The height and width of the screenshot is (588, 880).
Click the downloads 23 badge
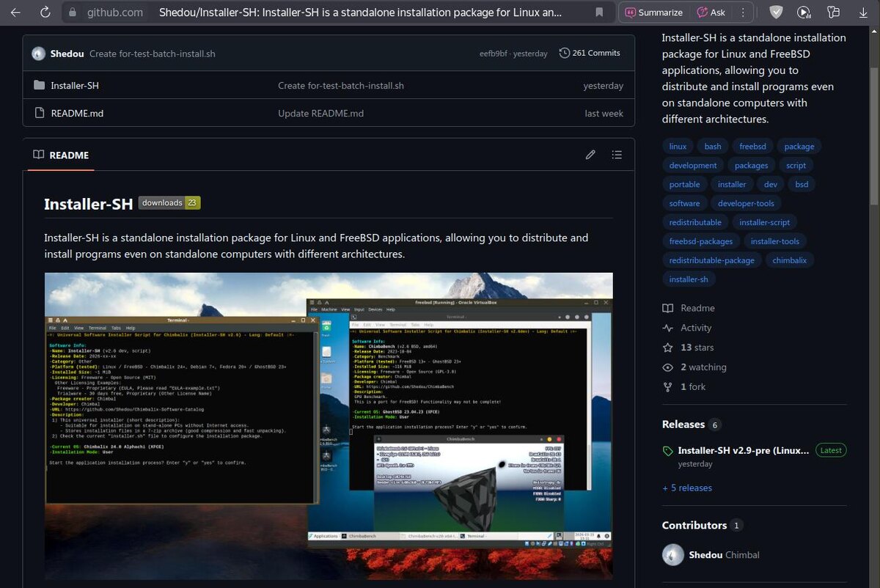tap(169, 203)
